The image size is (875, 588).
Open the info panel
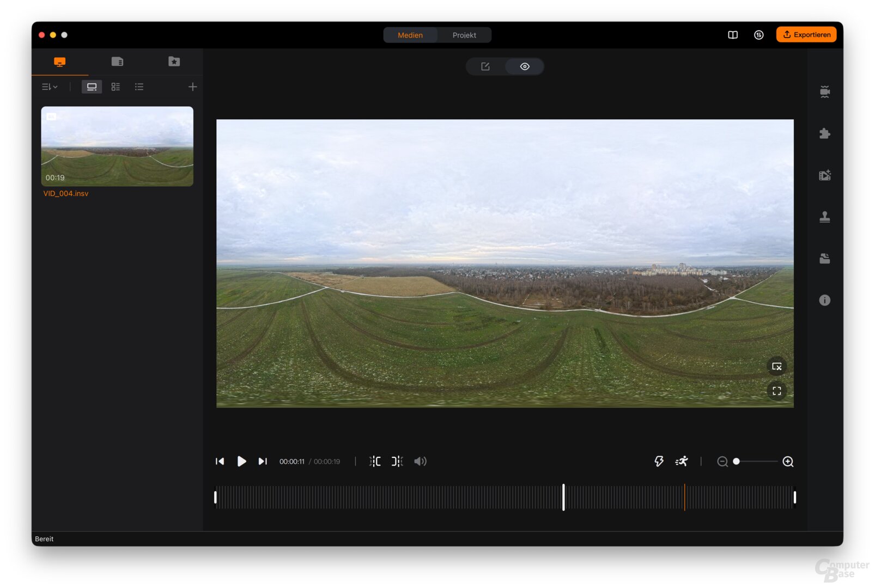click(824, 300)
